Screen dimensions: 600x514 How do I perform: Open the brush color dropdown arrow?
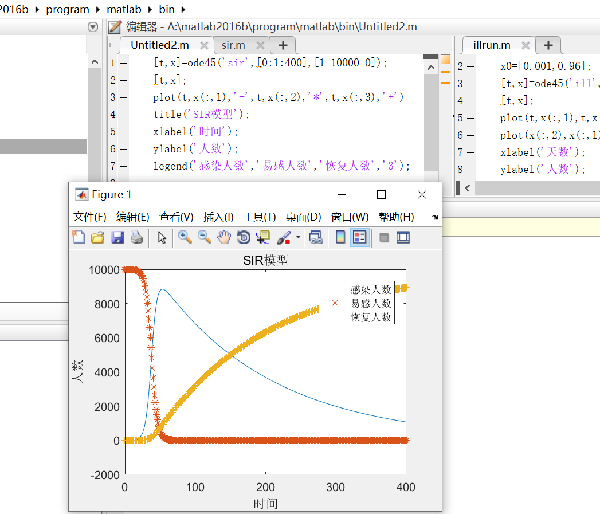coord(298,237)
